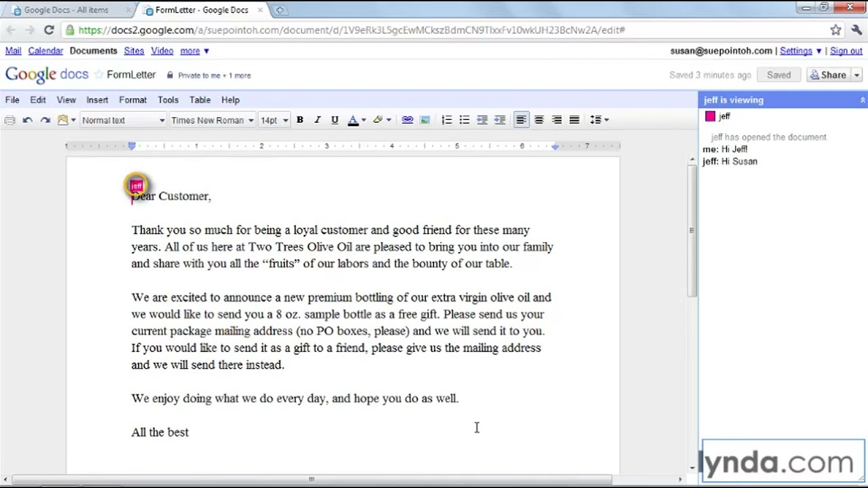Open the line spacing dropdown
This screenshot has width=868, height=488.
[x=597, y=120]
